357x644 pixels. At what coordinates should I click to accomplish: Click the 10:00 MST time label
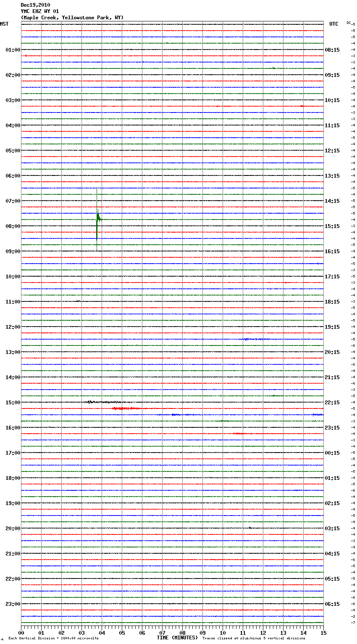click(x=13, y=277)
